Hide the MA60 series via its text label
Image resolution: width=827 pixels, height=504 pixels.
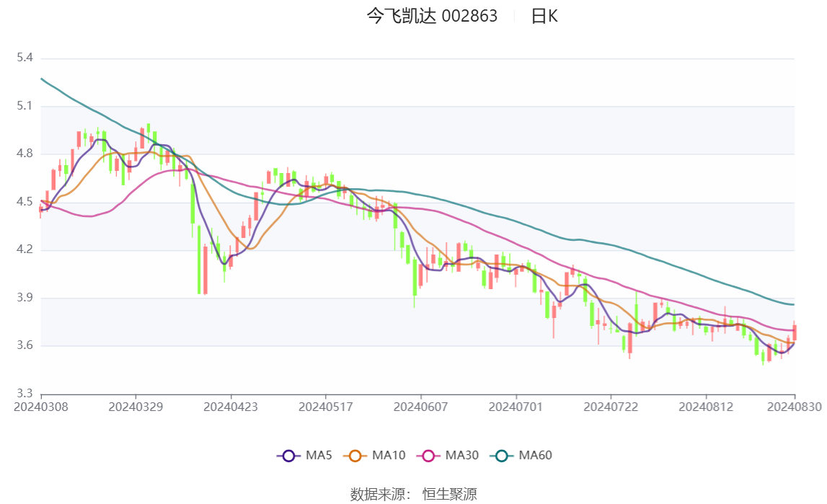pyautogui.click(x=536, y=456)
